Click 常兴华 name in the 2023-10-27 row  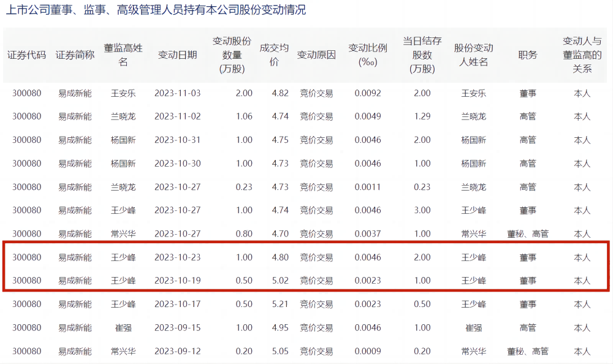(x=123, y=234)
